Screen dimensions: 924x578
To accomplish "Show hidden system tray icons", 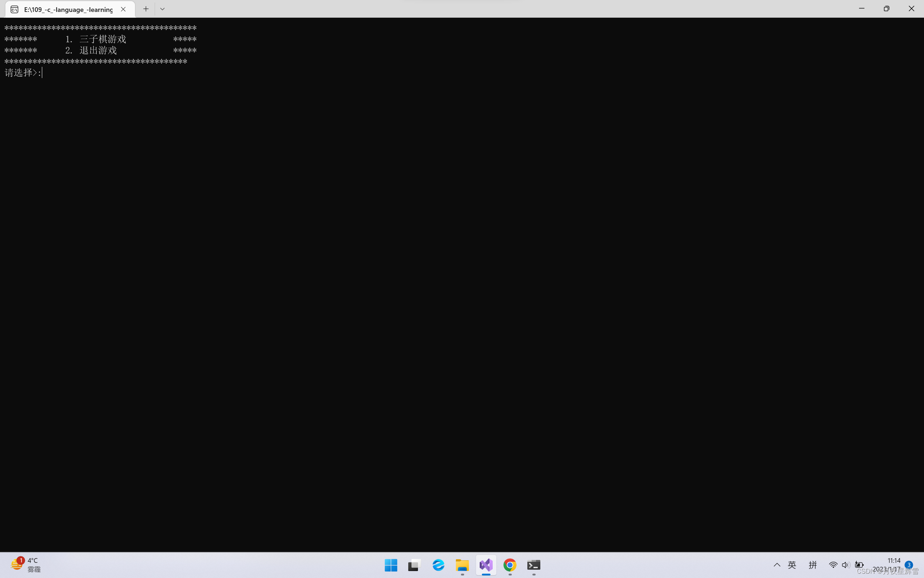I will 777,565.
